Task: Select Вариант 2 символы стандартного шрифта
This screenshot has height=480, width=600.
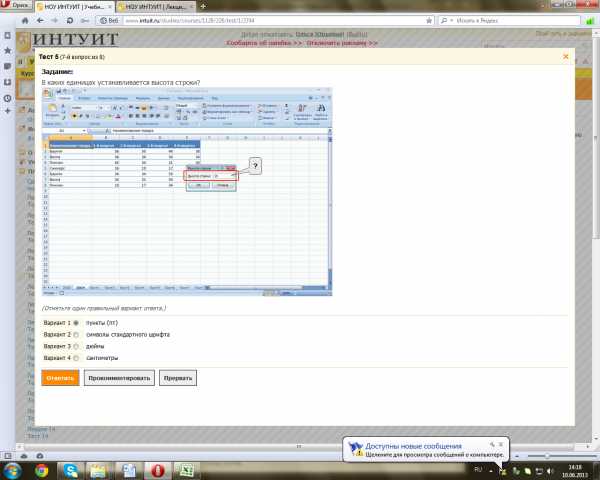Action: click(x=76, y=335)
